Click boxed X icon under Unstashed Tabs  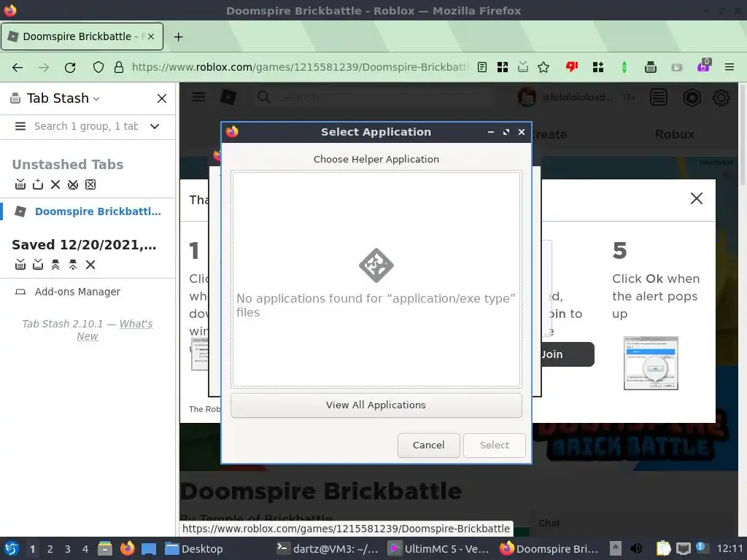(x=90, y=184)
